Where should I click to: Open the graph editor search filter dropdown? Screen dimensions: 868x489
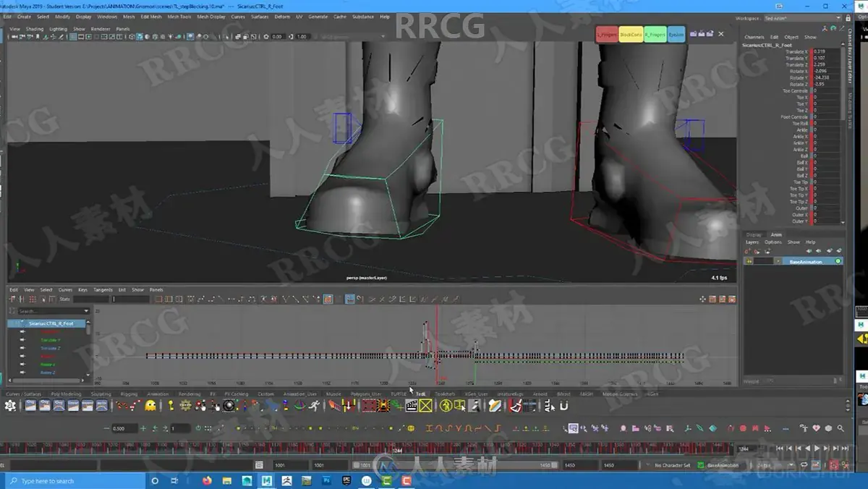(86, 311)
